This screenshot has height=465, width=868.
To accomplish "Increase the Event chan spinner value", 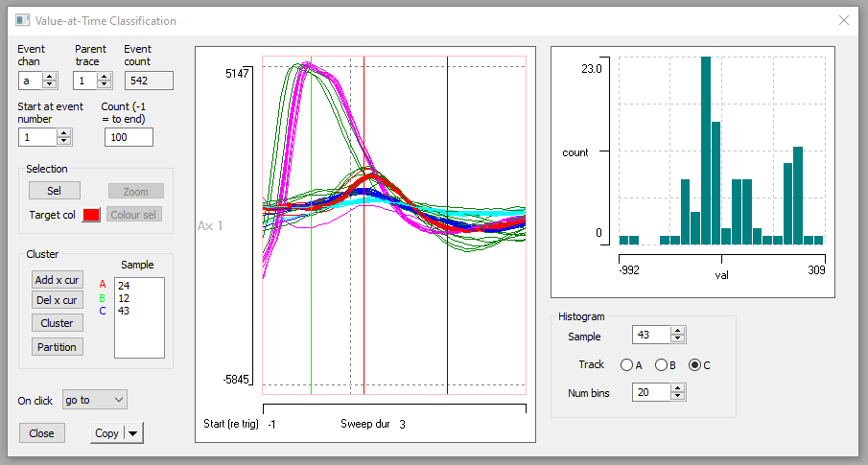I will click(51, 77).
